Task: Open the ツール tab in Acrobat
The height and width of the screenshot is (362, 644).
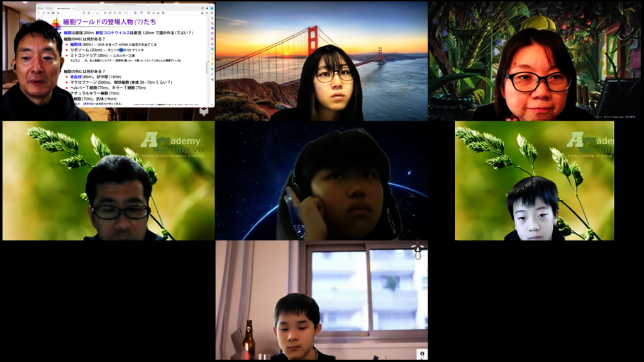Action: point(48,8)
